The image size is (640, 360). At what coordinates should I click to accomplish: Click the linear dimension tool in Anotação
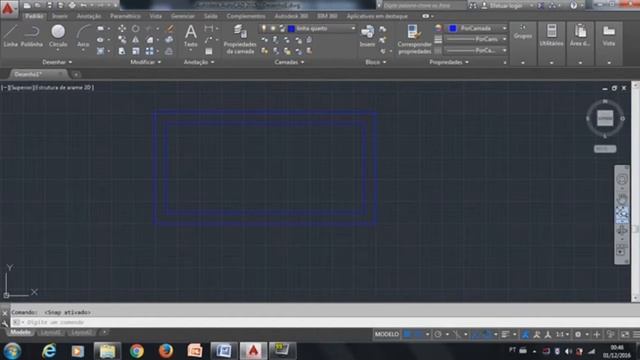(209, 29)
